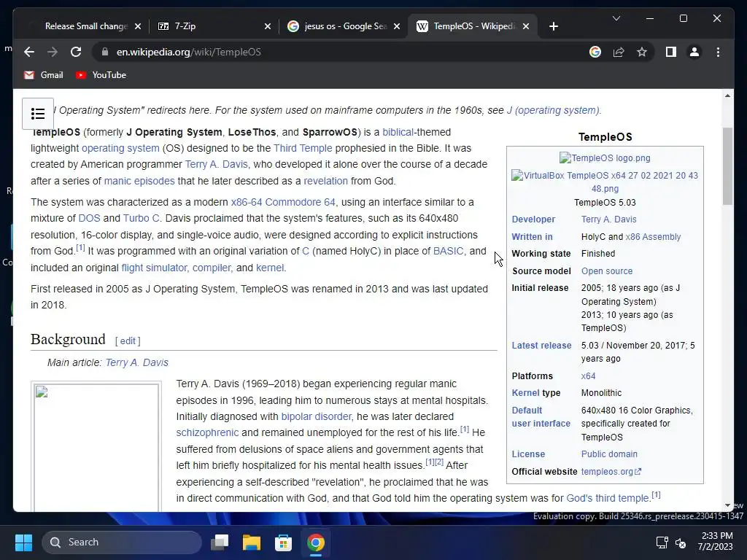The width and height of the screenshot is (747, 560).
Task: Click the browser back arrow
Action: coord(29,52)
